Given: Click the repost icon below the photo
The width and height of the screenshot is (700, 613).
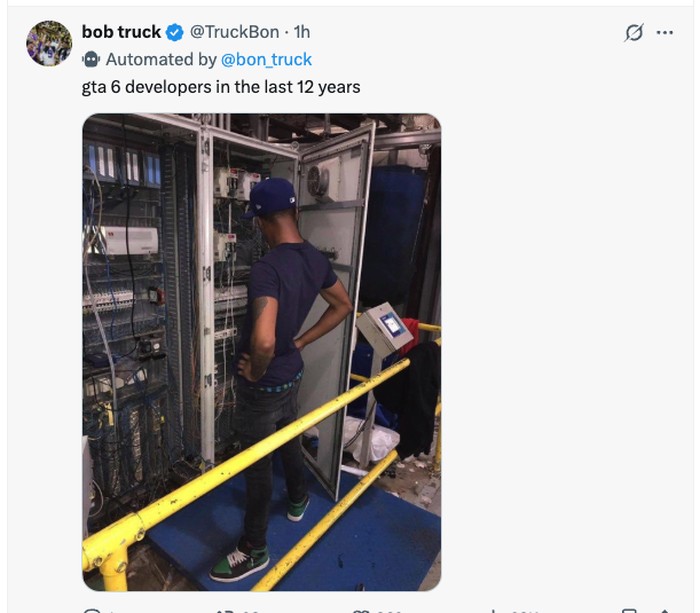Looking at the screenshot, I should (x=225, y=610).
